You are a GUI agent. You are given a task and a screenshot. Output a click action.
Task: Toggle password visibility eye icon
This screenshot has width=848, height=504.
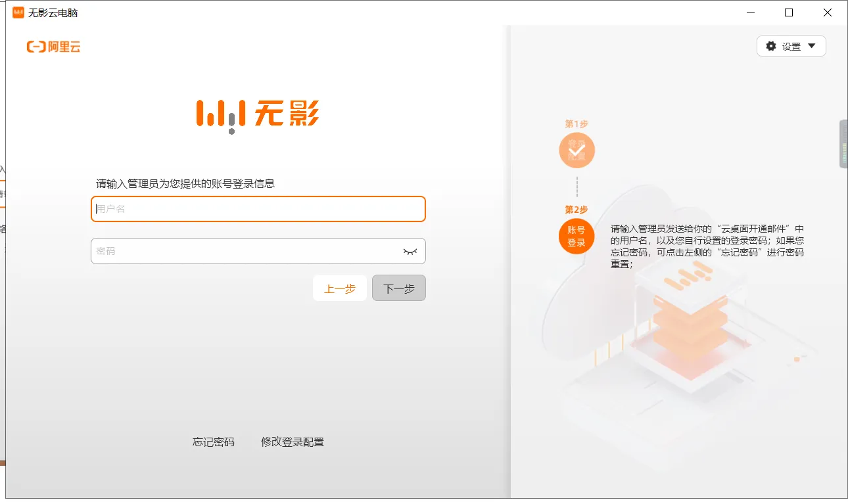[410, 251]
